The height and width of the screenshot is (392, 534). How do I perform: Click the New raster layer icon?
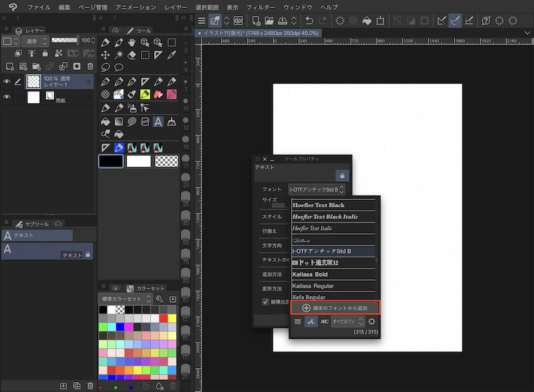pyautogui.click(x=10, y=66)
